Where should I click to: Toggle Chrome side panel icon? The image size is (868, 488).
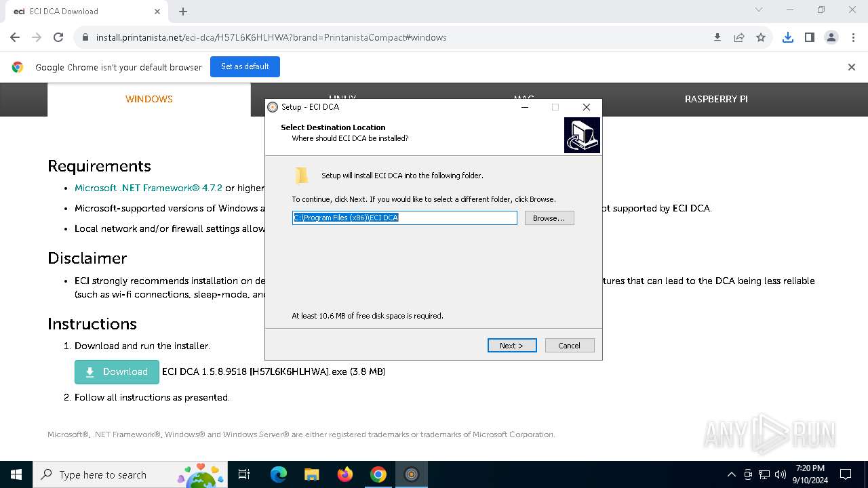(x=810, y=37)
